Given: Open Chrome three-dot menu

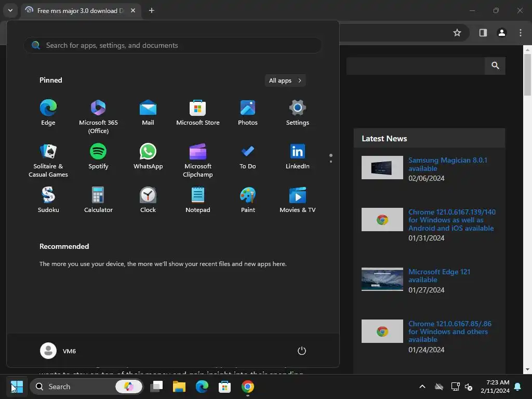Looking at the screenshot, I should tap(521, 33).
